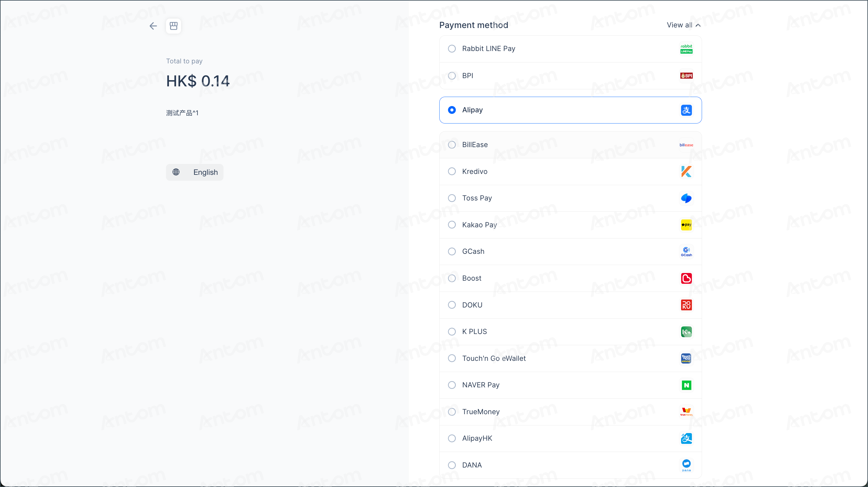
Task: Click the Alipay label text
Action: click(472, 110)
